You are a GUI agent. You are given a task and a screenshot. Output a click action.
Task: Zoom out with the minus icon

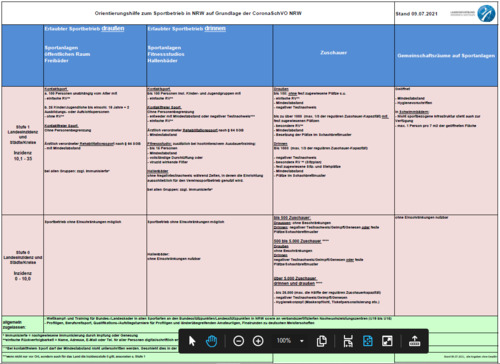(x=238, y=341)
